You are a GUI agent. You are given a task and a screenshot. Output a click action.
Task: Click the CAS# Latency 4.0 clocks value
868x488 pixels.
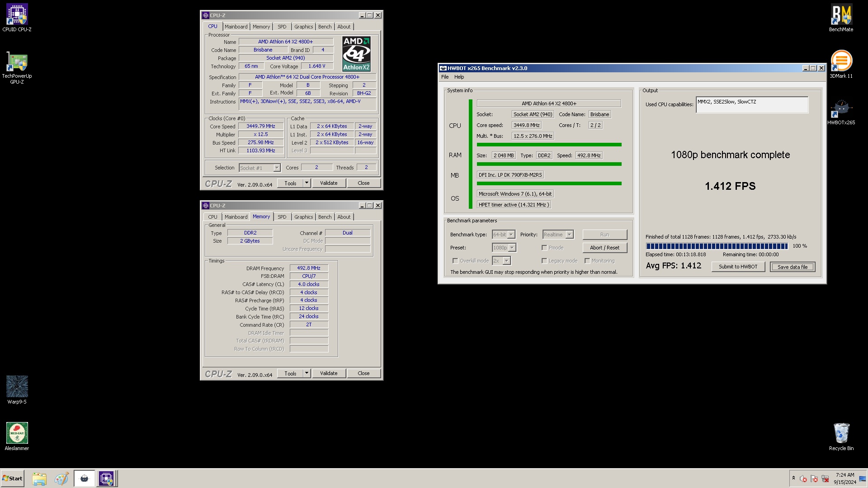pos(309,284)
